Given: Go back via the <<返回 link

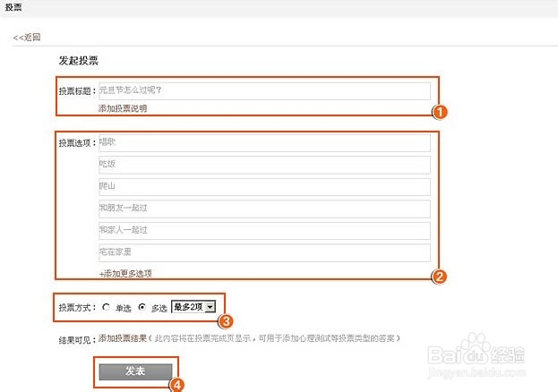Looking at the screenshot, I should [27, 37].
